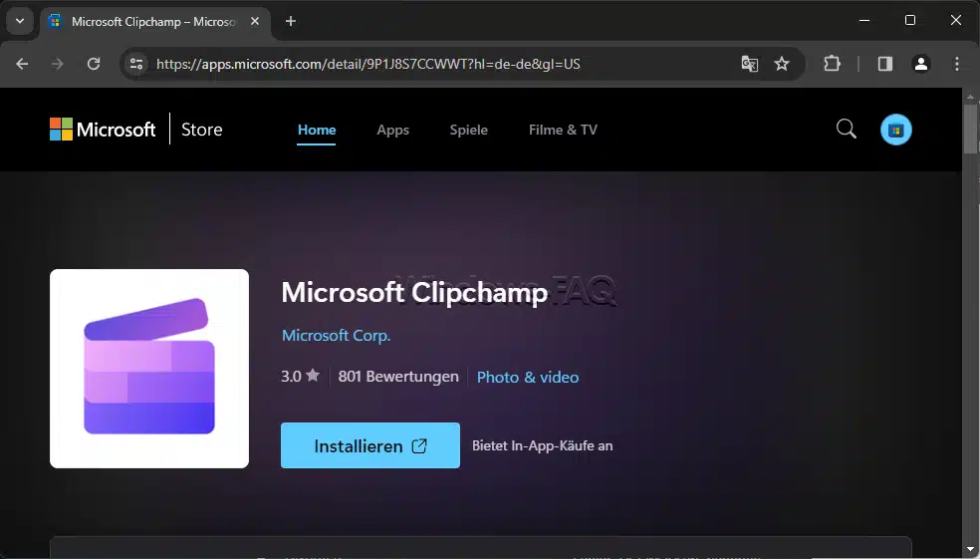Screen dimensions: 980x559
Task: Open a new browser tab
Action: click(291, 21)
